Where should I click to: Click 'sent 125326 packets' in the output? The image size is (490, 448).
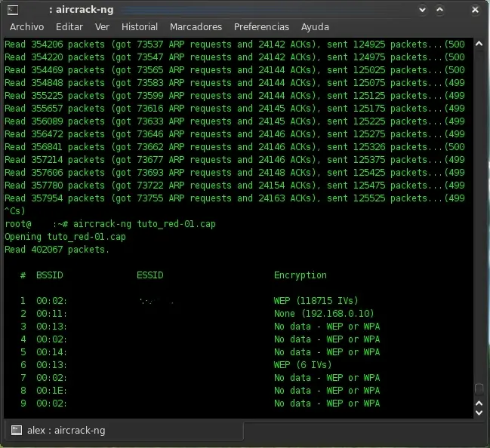click(x=377, y=147)
